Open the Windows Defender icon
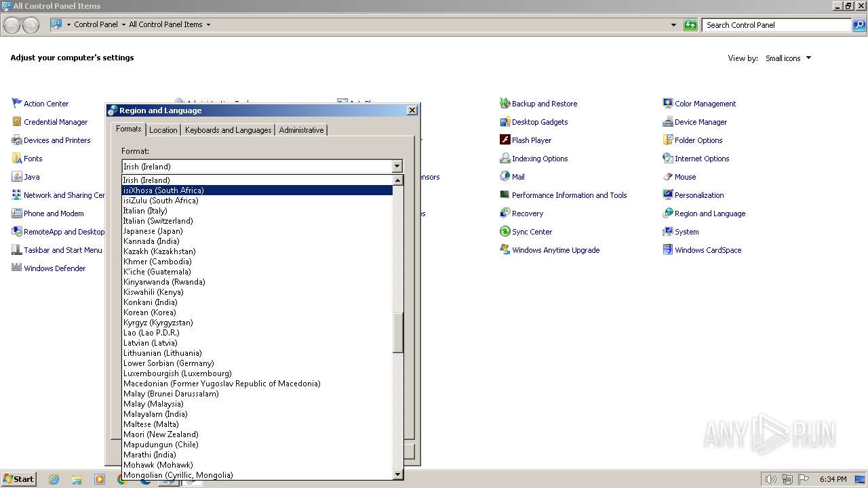 click(17, 268)
